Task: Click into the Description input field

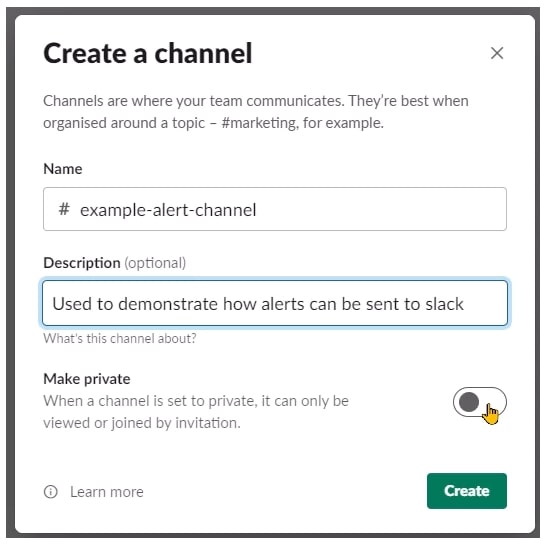Action: [x=275, y=303]
